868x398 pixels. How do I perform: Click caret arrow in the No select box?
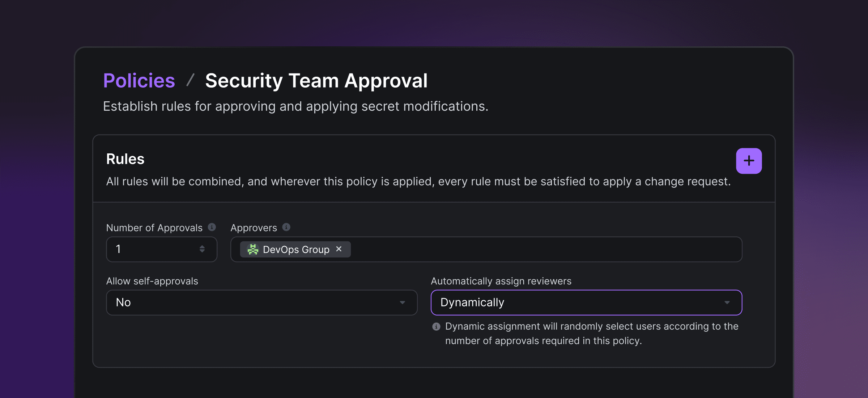[402, 302]
